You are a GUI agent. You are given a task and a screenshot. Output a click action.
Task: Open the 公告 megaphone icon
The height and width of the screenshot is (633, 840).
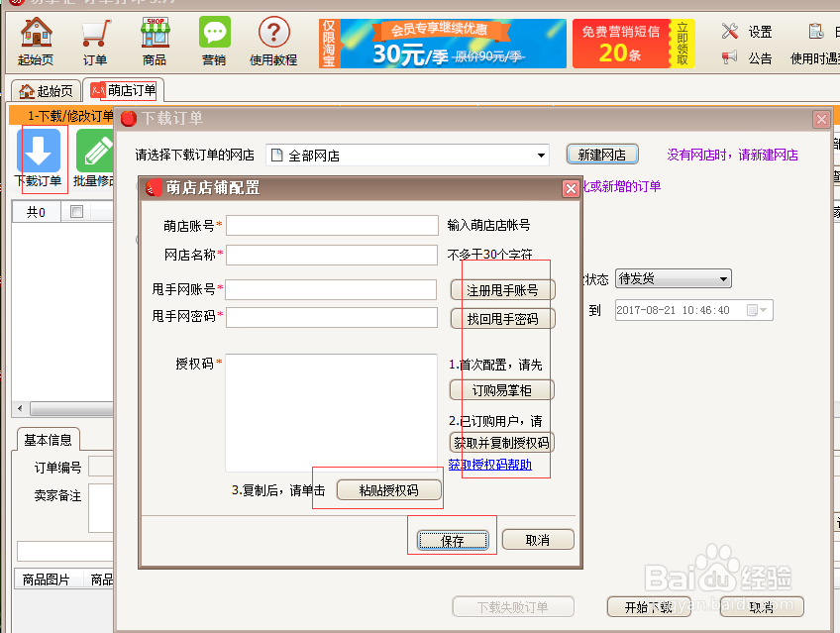point(747,57)
